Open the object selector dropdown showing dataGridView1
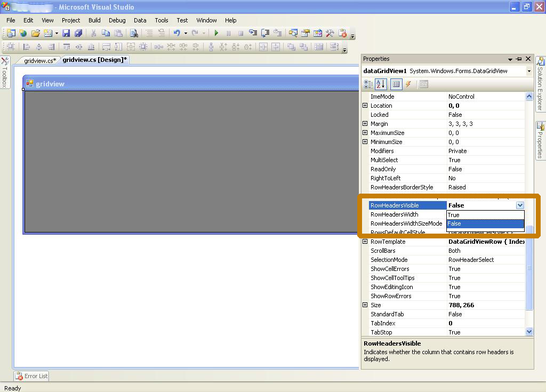The width and height of the screenshot is (546, 392). pos(529,70)
